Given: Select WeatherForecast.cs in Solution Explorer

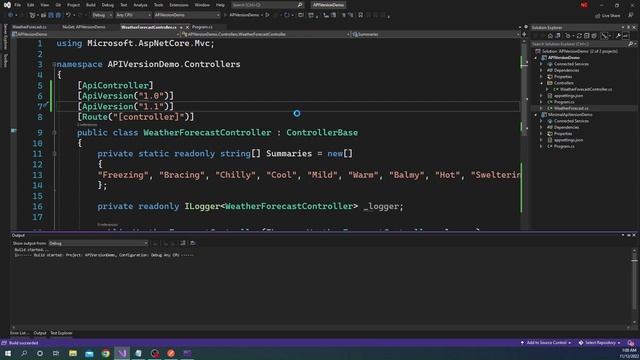Looking at the screenshot, I should tap(571, 108).
